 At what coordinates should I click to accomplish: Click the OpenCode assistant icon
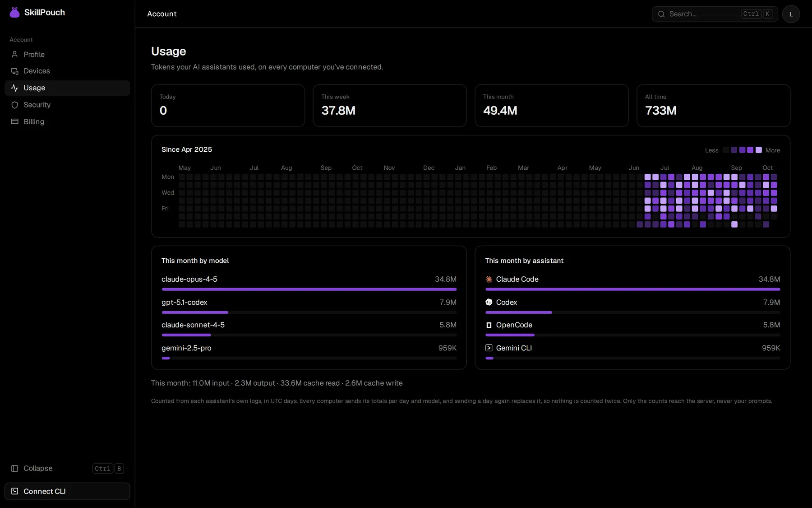(489, 325)
